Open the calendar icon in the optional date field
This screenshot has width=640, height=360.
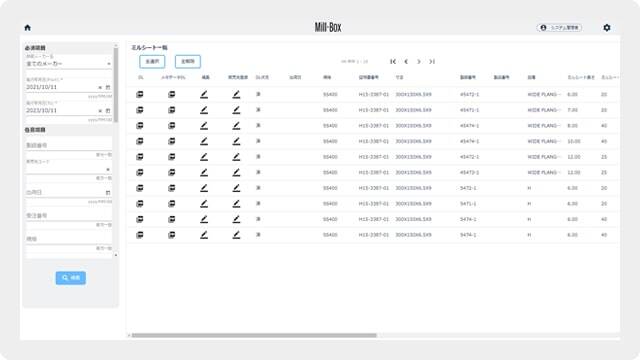click(108, 192)
